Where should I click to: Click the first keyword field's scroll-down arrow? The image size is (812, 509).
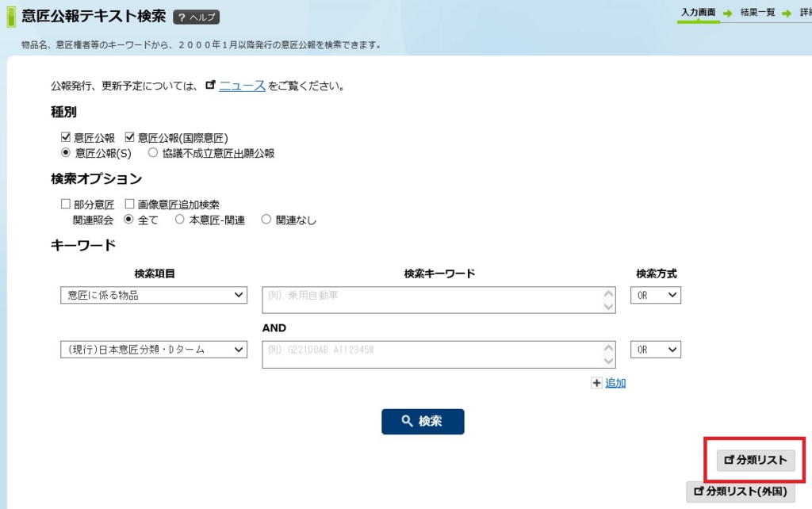click(x=608, y=307)
